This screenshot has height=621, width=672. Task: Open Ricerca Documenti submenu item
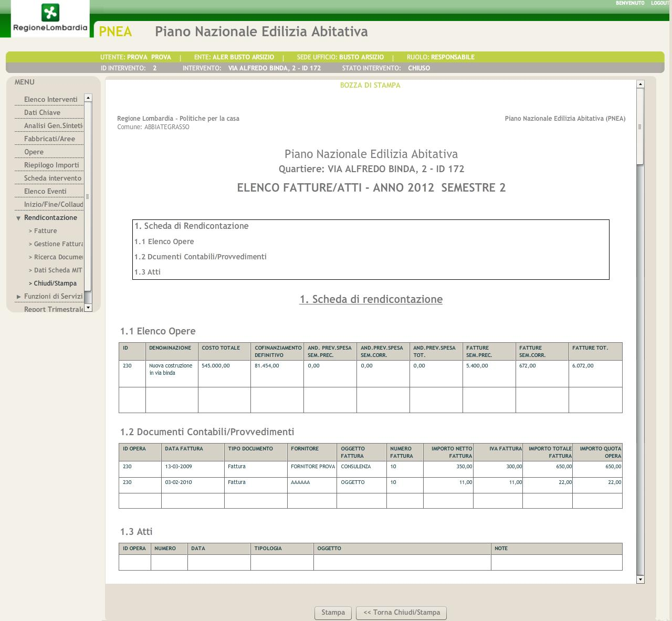(x=56, y=257)
